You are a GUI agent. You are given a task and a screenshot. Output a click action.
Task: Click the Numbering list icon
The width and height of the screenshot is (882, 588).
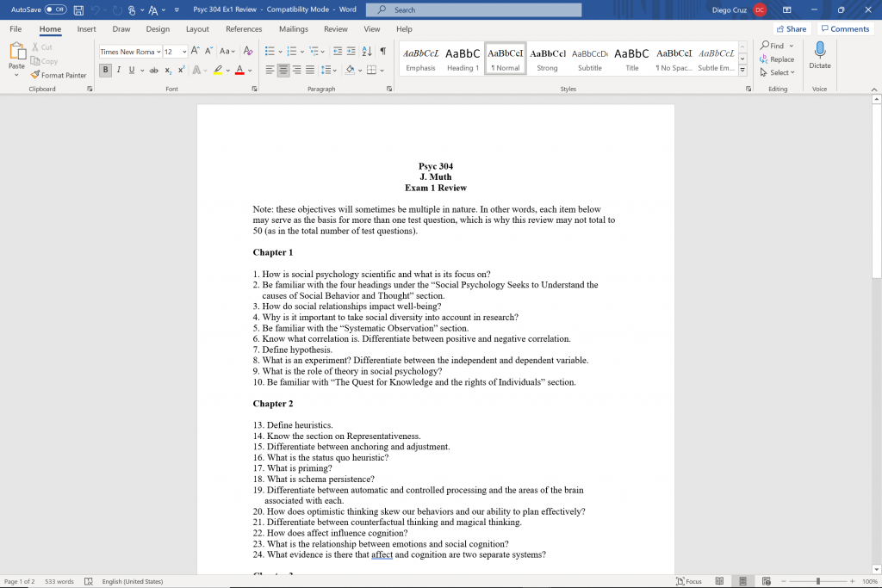pyautogui.click(x=291, y=51)
